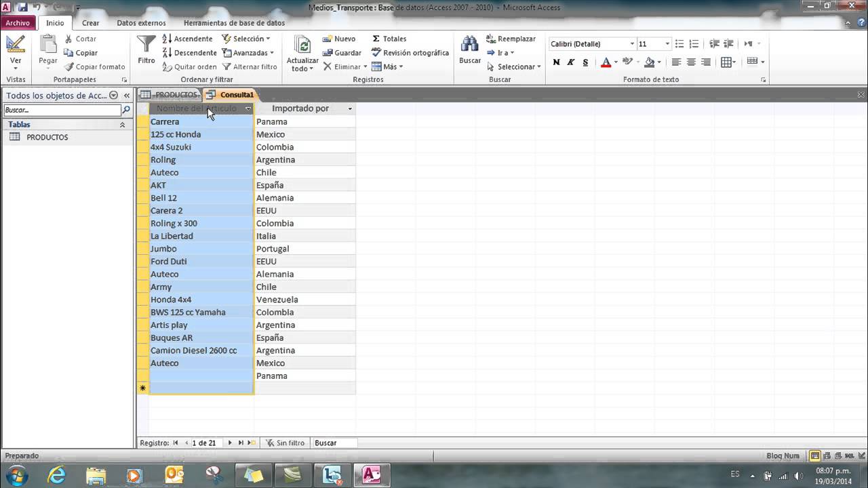Toggle bold (N) formatting
Viewport: 868px width, 488px height.
click(556, 62)
